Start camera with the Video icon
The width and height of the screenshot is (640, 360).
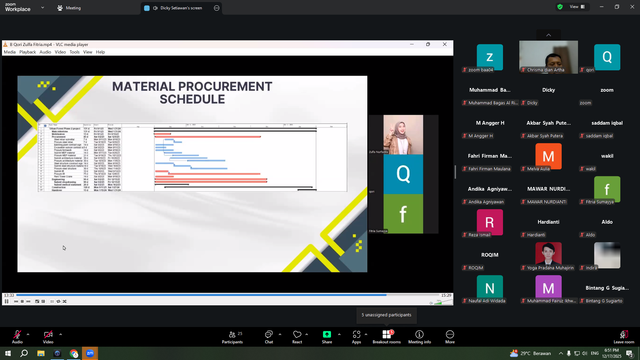(48, 335)
